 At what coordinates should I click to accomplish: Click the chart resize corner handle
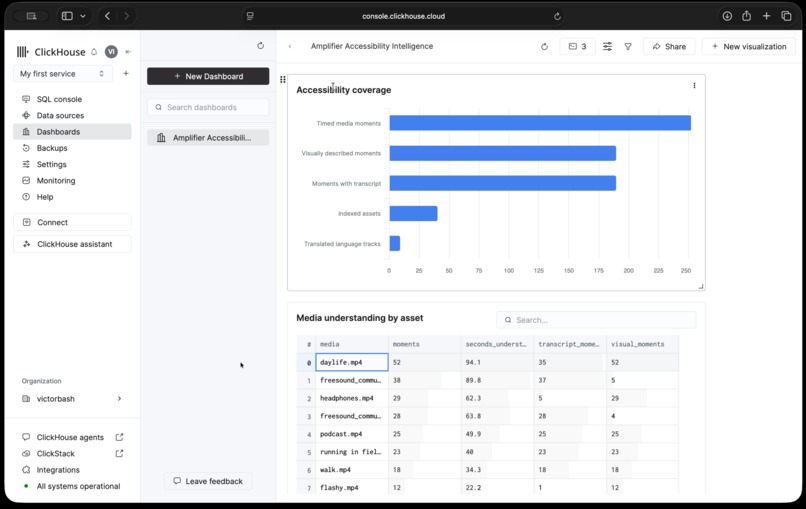(701, 286)
